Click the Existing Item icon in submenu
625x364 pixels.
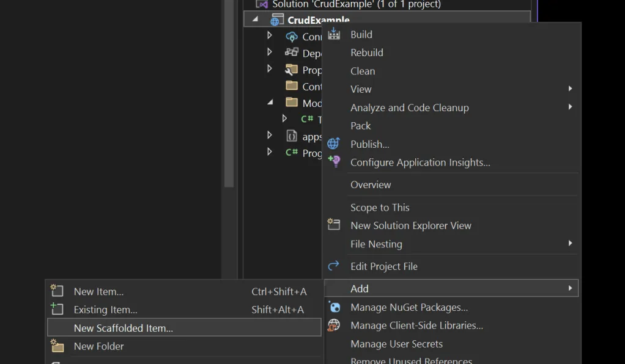pos(57,308)
